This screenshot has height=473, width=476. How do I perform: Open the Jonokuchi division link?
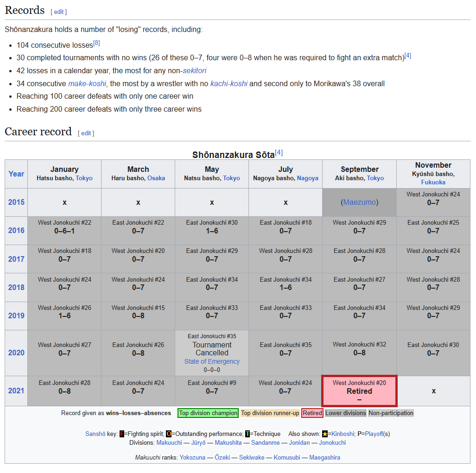click(332, 443)
